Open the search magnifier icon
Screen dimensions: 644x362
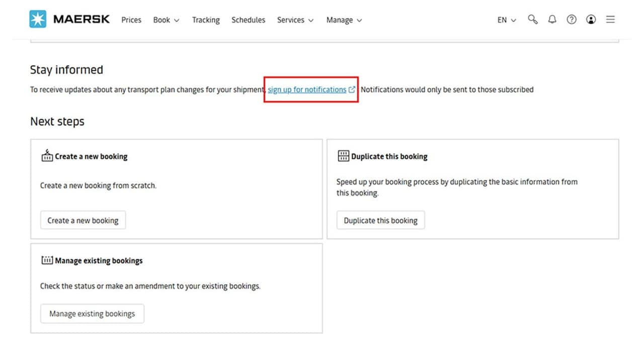point(532,20)
